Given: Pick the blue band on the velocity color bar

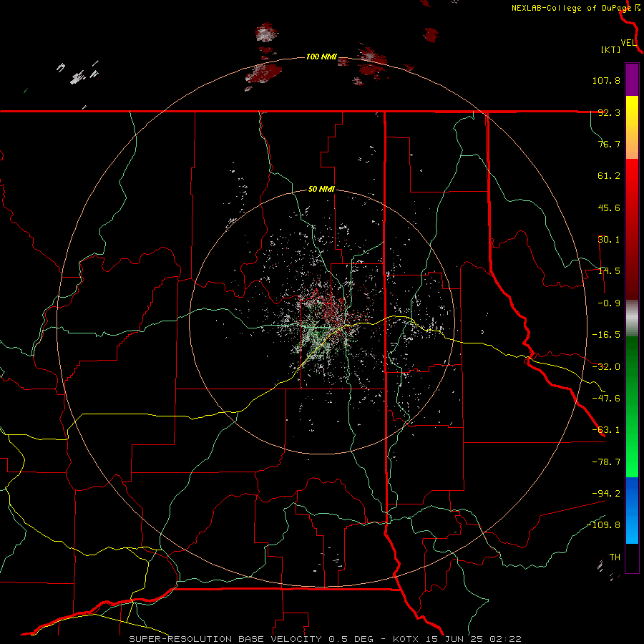Looking at the screenshot, I should 632,510.
